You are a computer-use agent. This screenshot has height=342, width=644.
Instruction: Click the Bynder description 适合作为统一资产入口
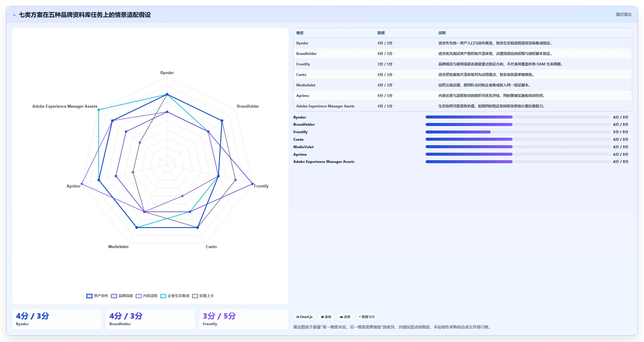(495, 43)
